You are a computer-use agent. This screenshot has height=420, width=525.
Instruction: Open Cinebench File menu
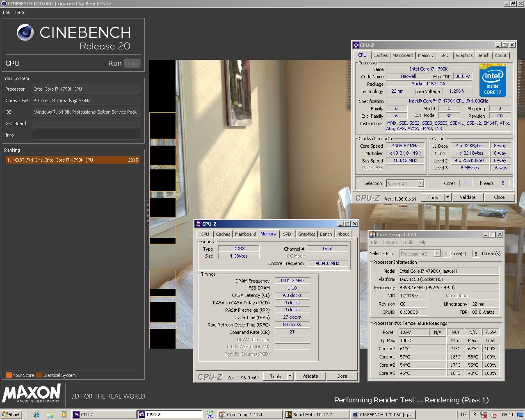pos(7,12)
